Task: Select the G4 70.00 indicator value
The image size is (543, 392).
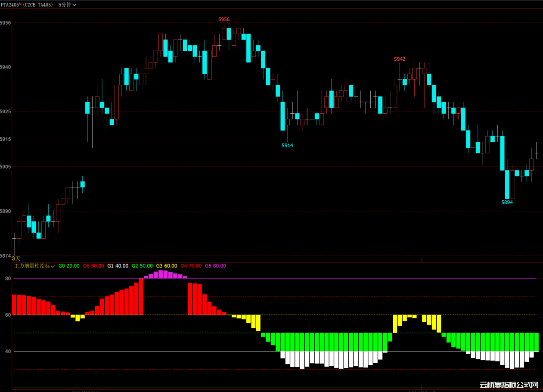Action: [x=191, y=266]
